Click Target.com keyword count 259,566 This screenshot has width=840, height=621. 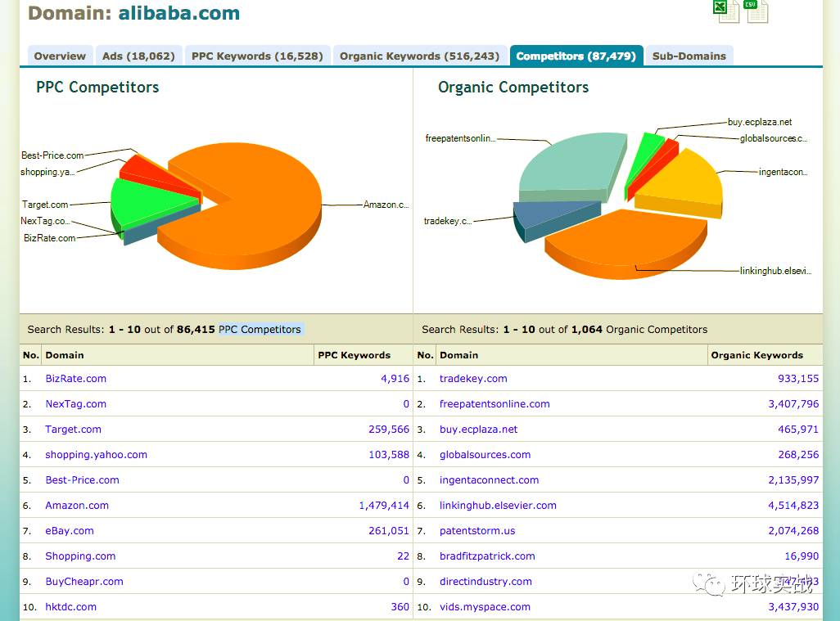coord(388,430)
